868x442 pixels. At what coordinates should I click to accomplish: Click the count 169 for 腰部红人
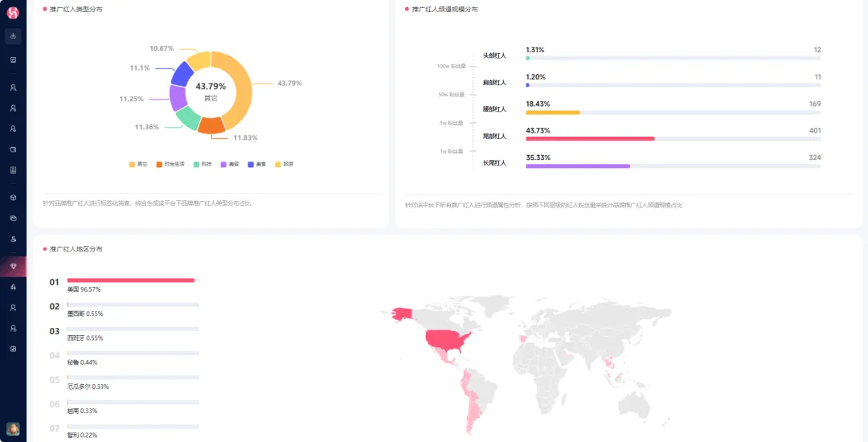click(815, 104)
